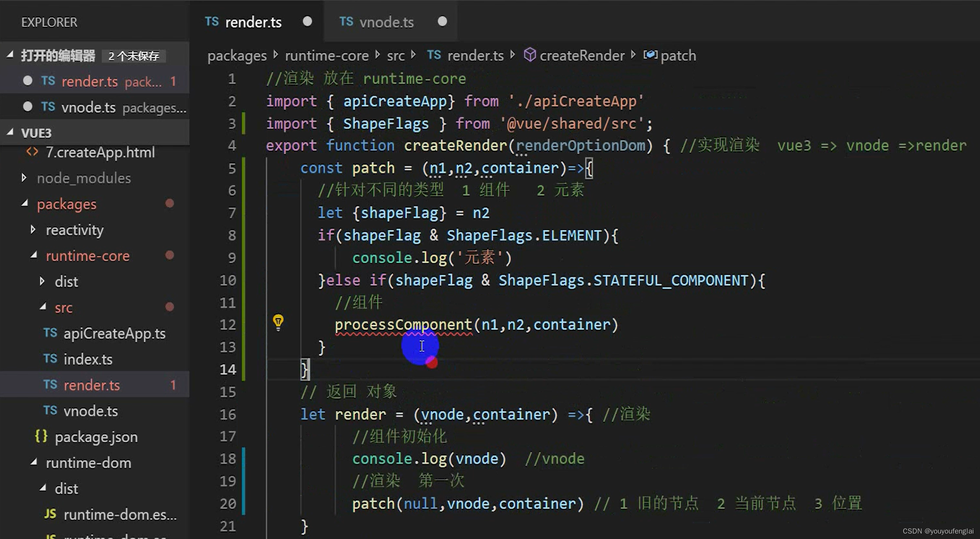Collapse the open editors section
The height and width of the screenshot is (539, 980).
coord(10,55)
